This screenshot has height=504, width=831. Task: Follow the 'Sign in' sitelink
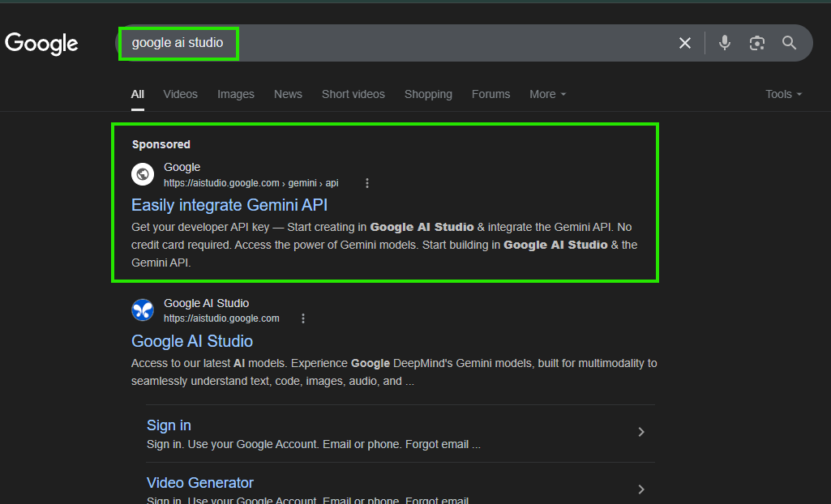pyautogui.click(x=169, y=425)
